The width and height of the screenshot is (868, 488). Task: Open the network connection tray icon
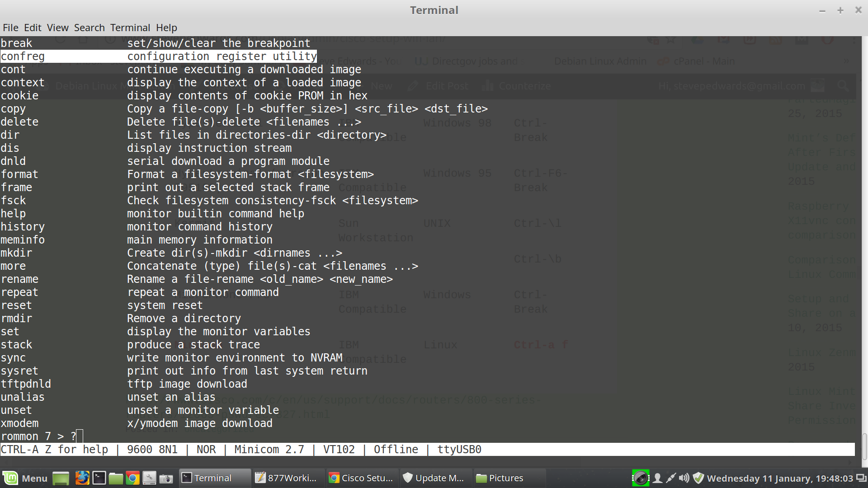[x=671, y=478]
